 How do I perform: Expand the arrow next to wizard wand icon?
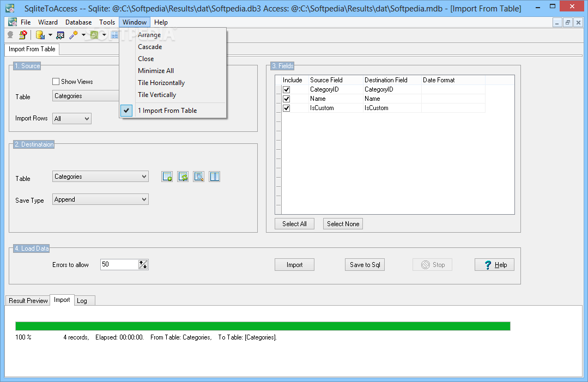point(83,35)
